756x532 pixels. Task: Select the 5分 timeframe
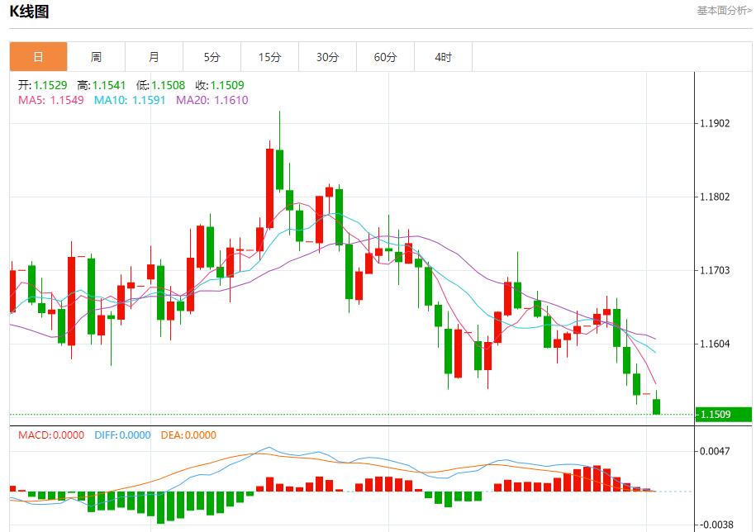212,57
